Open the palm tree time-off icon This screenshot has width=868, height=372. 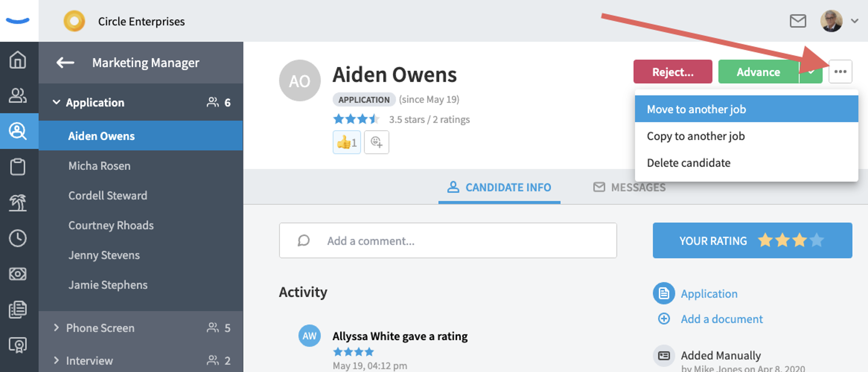[18, 203]
